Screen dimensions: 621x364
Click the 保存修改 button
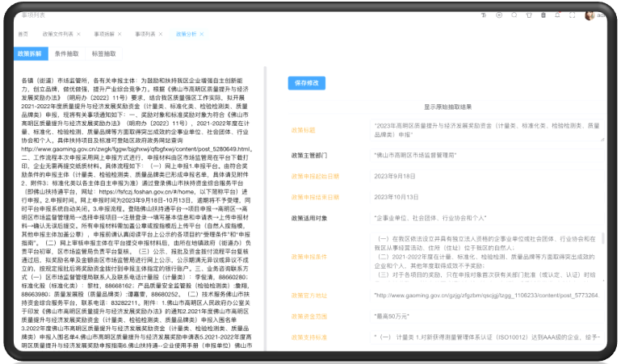[307, 83]
